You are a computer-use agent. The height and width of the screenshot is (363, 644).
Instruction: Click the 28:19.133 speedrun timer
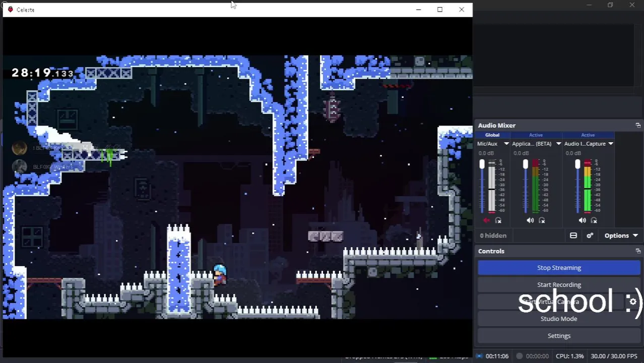pyautogui.click(x=42, y=73)
